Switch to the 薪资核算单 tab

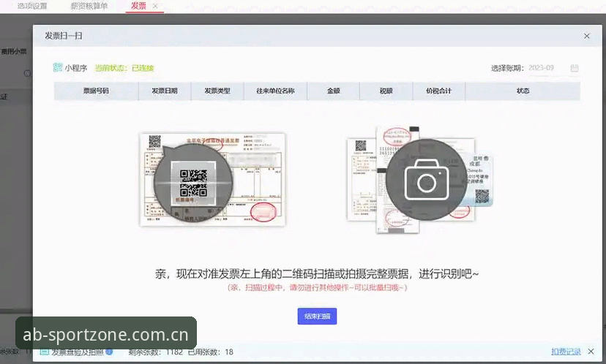(x=89, y=6)
